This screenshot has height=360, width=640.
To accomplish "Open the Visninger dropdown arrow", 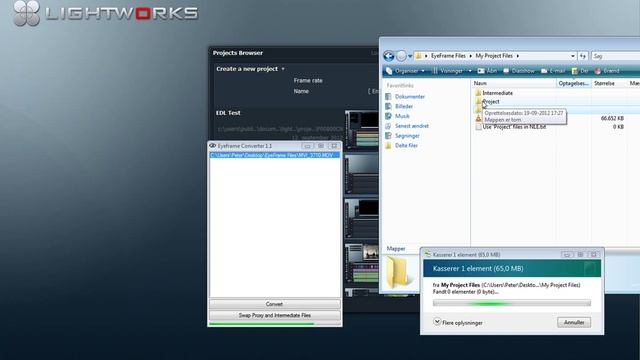I will [x=469, y=71].
